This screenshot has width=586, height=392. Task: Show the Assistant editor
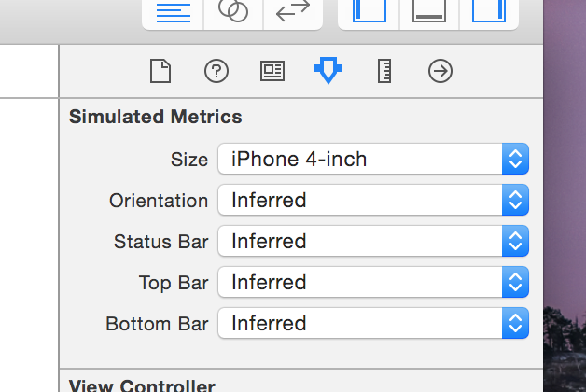click(233, 12)
